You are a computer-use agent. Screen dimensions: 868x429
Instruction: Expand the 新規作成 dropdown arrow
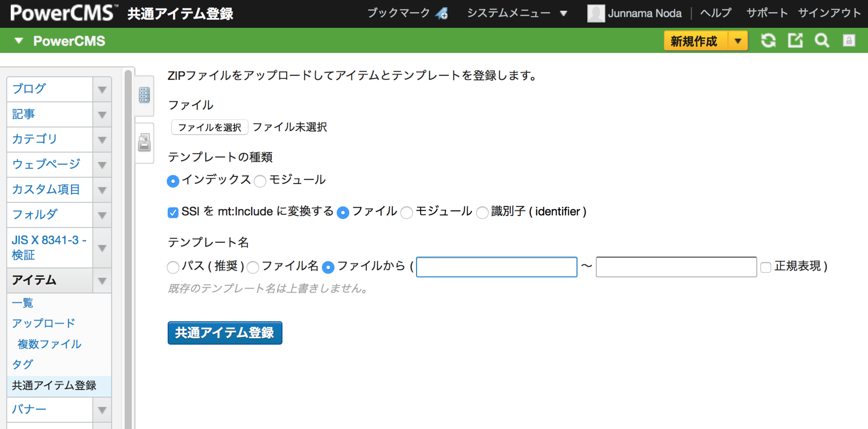click(738, 41)
